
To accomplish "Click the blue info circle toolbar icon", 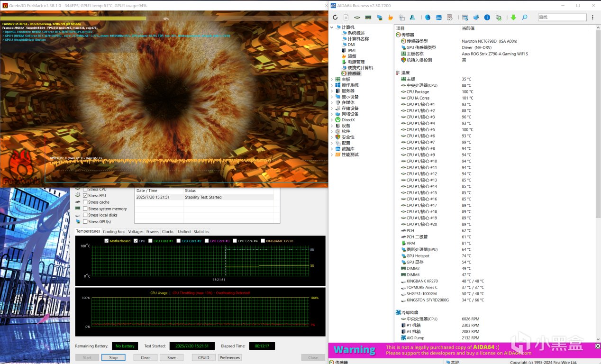I will click(x=487, y=18).
